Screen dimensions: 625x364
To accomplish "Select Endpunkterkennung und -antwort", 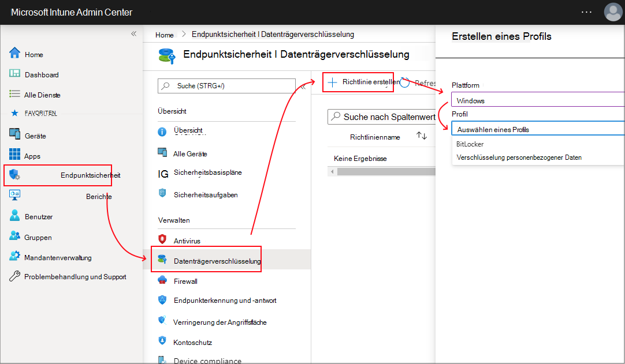I will 225,301.
